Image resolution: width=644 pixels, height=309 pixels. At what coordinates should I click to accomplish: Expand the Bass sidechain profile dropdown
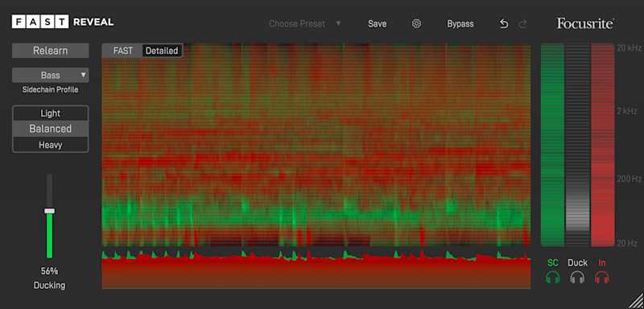coord(51,75)
